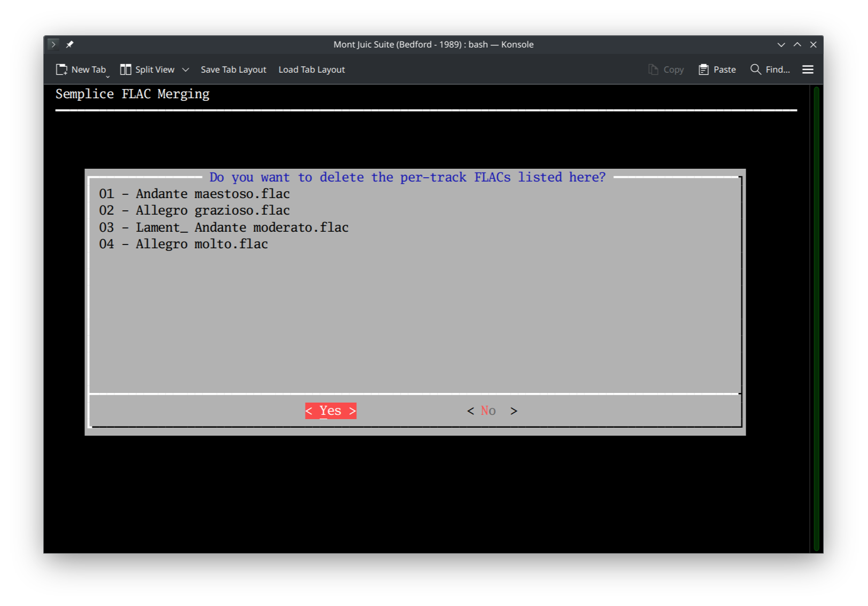Open the hamburger menu
Image resolution: width=868 pixels, height=606 pixels.
tap(808, 69)
